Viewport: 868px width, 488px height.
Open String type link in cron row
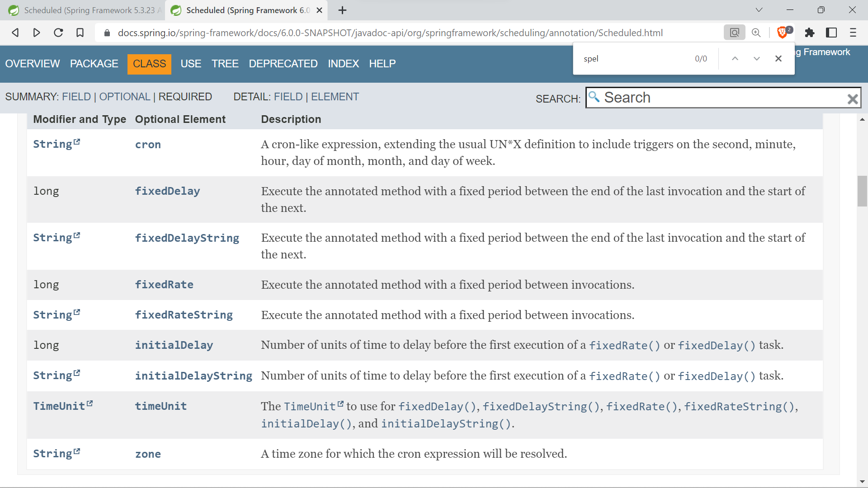pyautogui.click(x=57, y=144)
